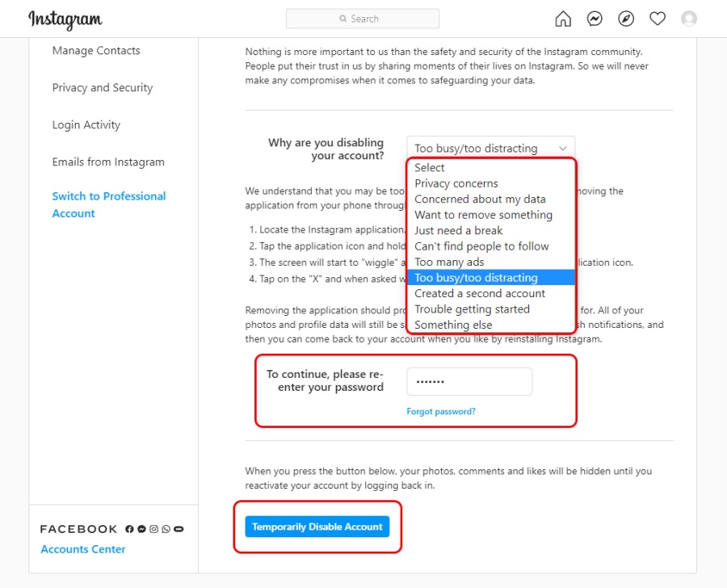This screenshot has height=588, width=727.
Task: Open profile avatar menu
Action: point(689,19)
